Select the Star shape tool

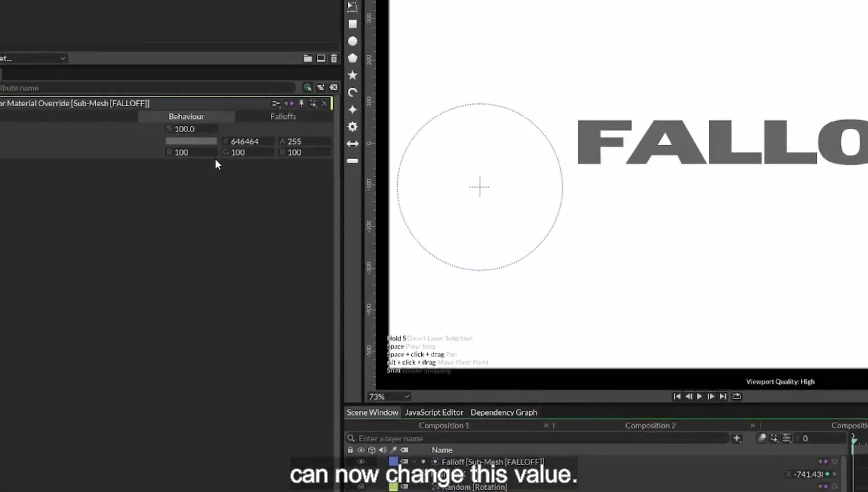click(353, 75)
